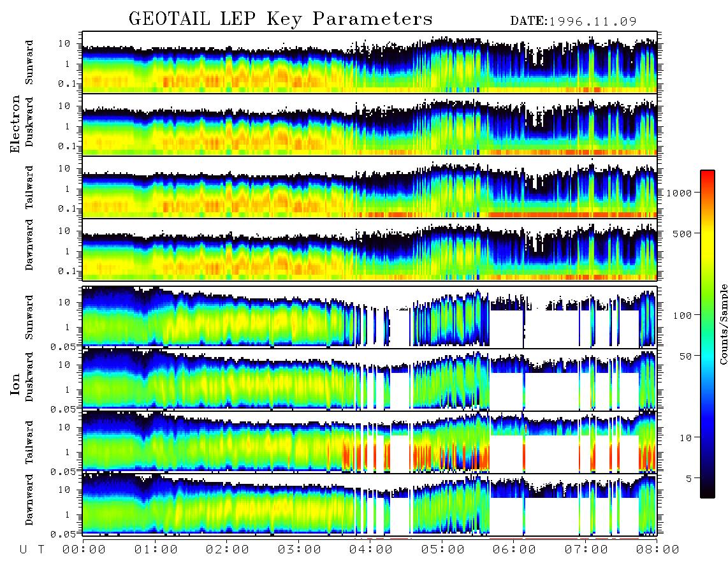
Task: Click the '10' tick of Electron Dawnward panel
Action: 64,231
